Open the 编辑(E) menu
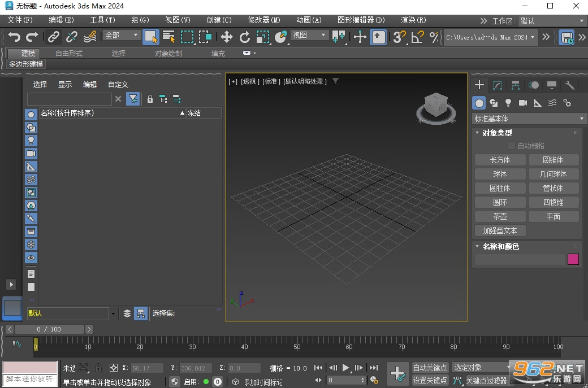Viewport: 588px width, 388px height. (x=62, y=20)
